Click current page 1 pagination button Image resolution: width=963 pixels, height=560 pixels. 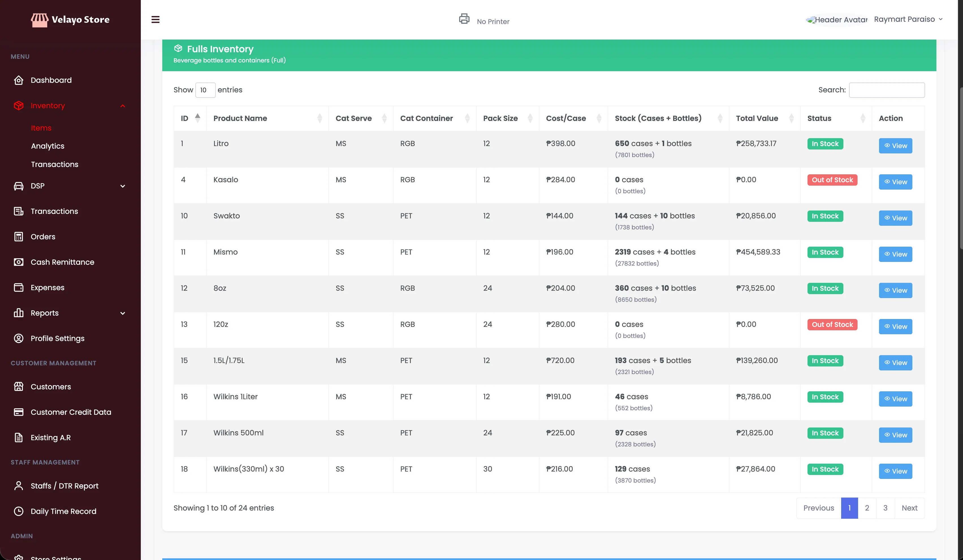849,508
